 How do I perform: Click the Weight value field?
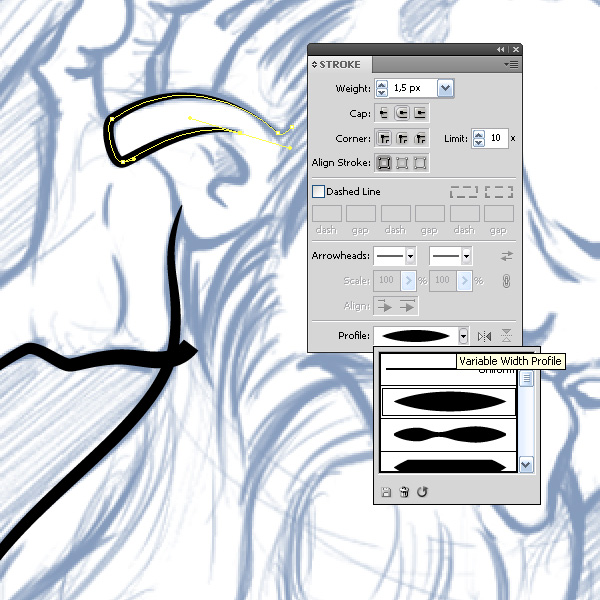412,88
